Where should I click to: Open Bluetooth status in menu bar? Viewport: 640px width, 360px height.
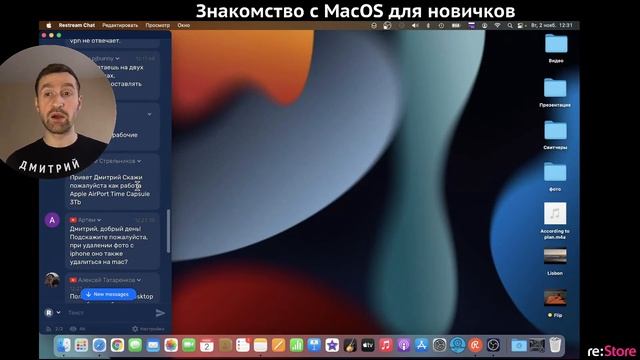[x=428, y=25]
